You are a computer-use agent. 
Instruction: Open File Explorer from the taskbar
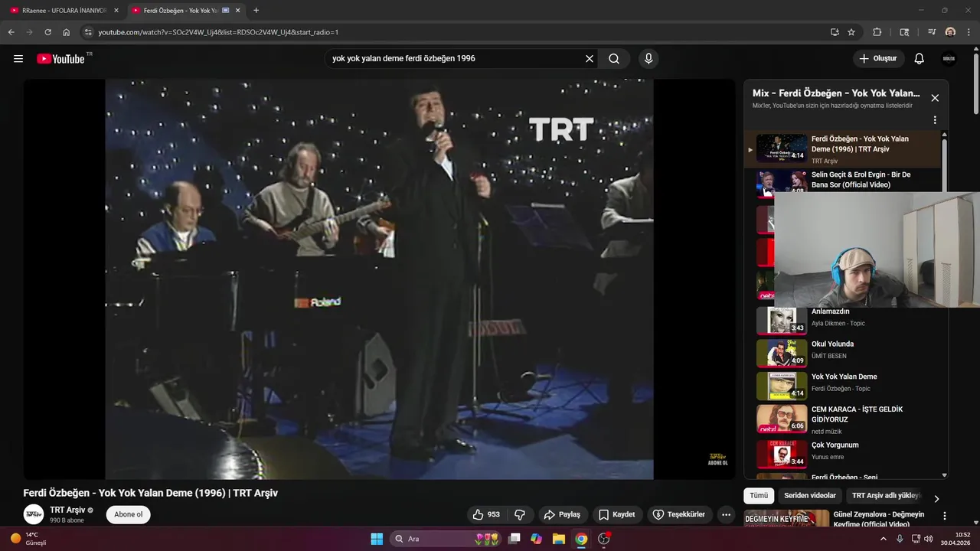pyautogui.click(x=559, y=539)
